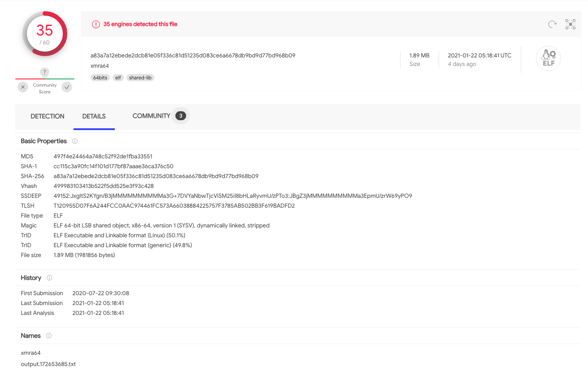Click the shared-lib tag

tap(140, 77)
